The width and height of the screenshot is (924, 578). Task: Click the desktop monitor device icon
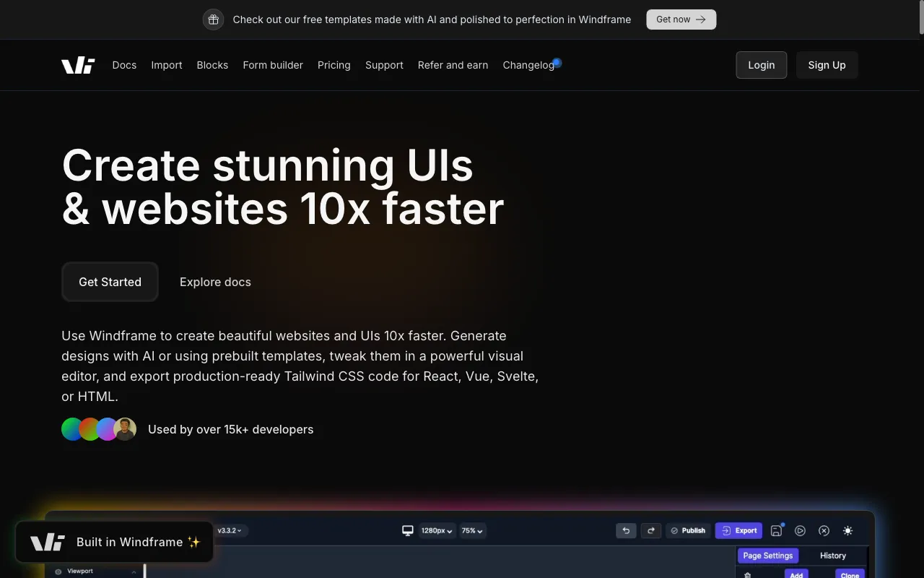click(408, 530)
